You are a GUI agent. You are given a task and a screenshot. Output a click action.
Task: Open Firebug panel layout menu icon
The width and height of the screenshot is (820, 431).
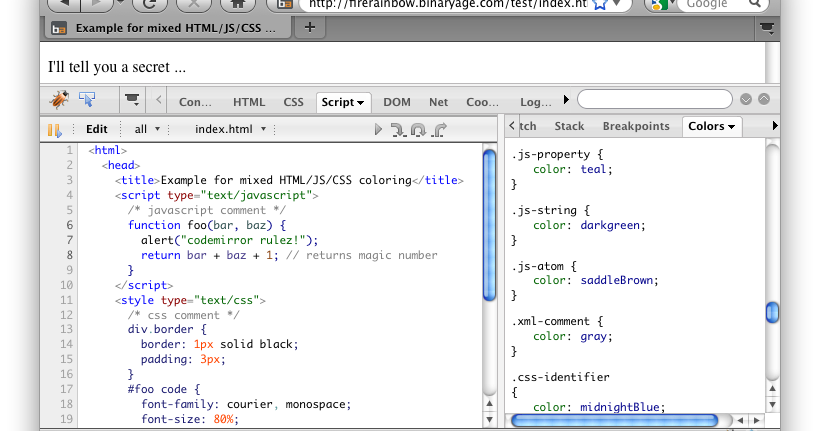(x=132, y=99)
